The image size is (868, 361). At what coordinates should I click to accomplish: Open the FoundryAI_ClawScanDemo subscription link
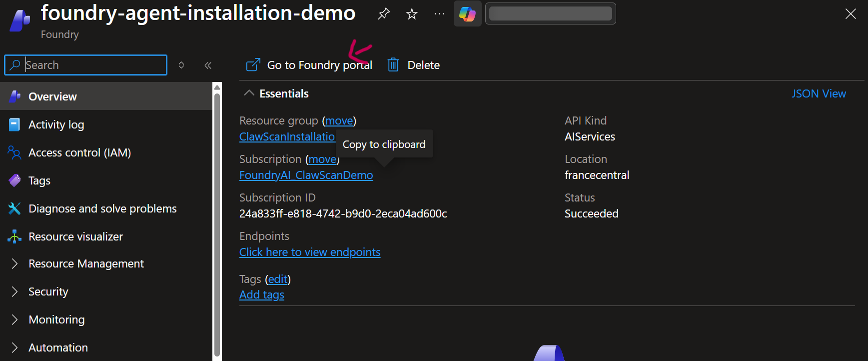306,175
